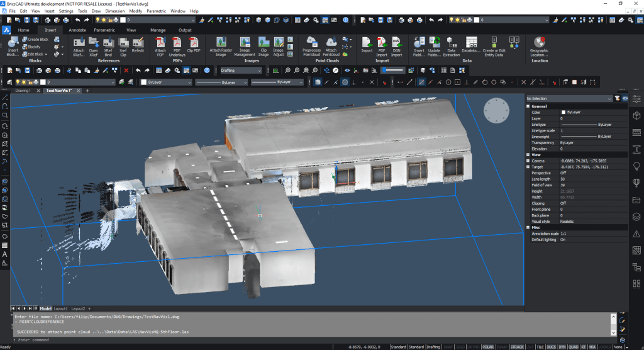Open the Image Adjust tool

(x=279, y=47)
